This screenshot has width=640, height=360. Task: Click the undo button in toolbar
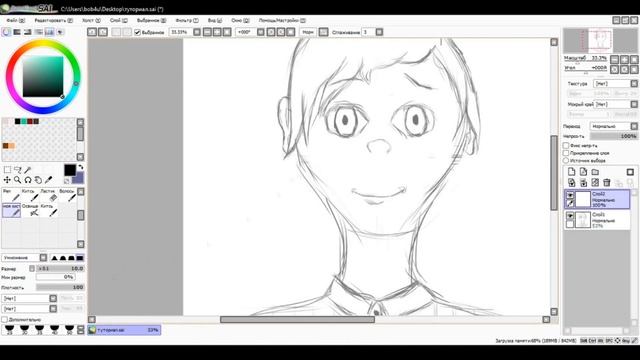point(92,32)
